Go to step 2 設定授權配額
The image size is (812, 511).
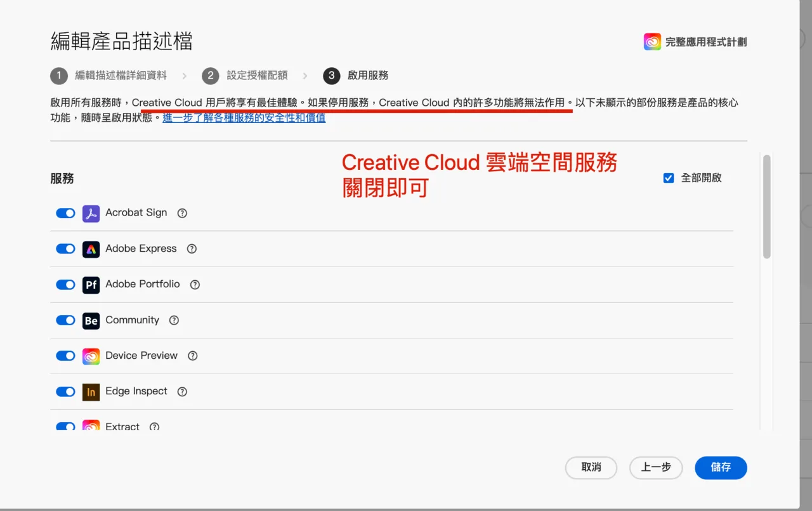(245, 75)
